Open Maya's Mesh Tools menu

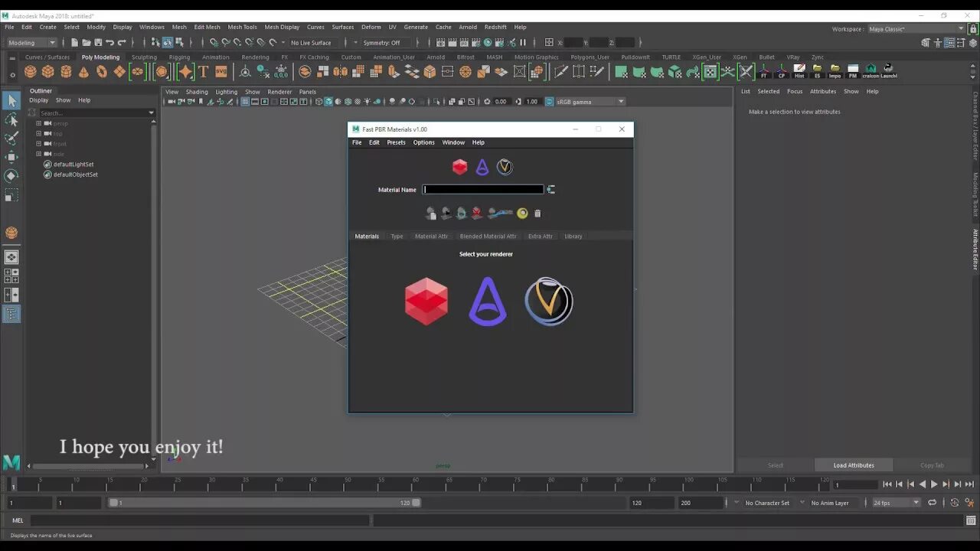[x=242, y=27]
